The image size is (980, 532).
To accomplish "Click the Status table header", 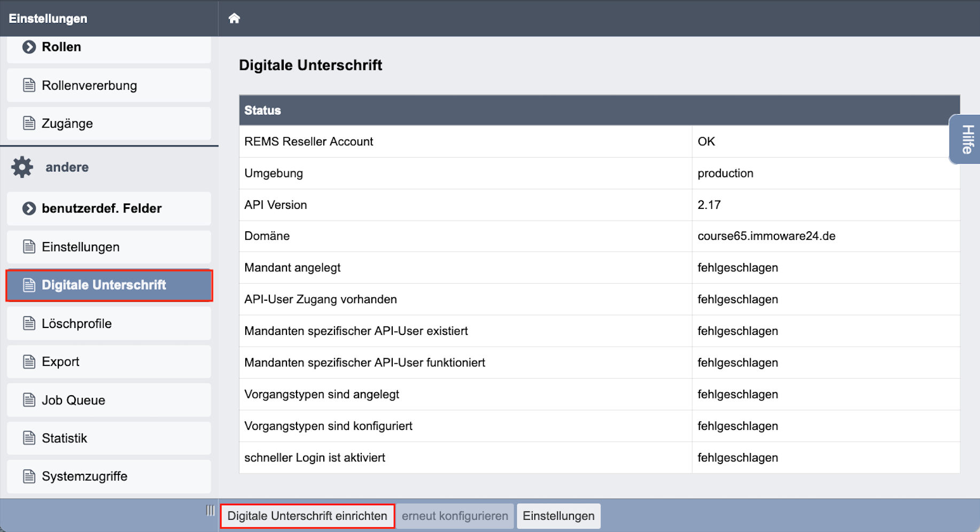I will point(599,111).
